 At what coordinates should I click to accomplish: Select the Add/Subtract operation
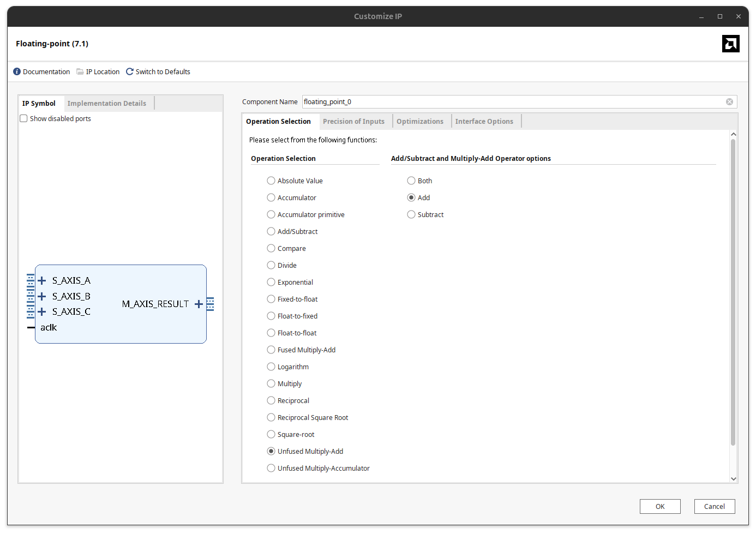pyautogui.click(x=271, y=231)
